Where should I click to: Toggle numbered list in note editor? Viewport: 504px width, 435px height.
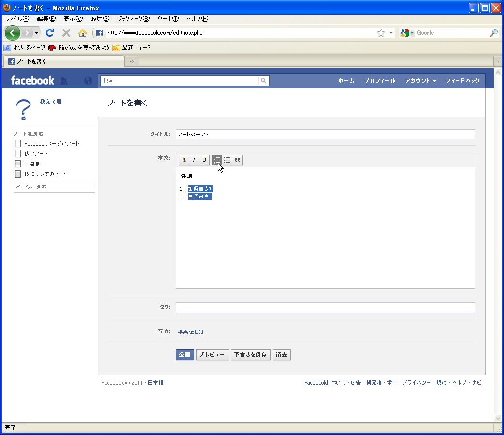[216, 160]
